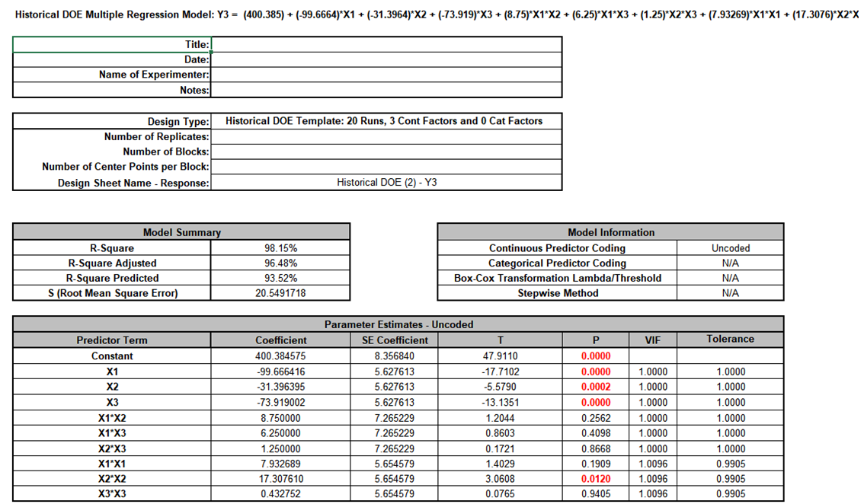Image resolution: width=864 pixels, height=504 pixels.
Task: Select the Parameter Estimates - Uncoded header
Action: (398, 325)
